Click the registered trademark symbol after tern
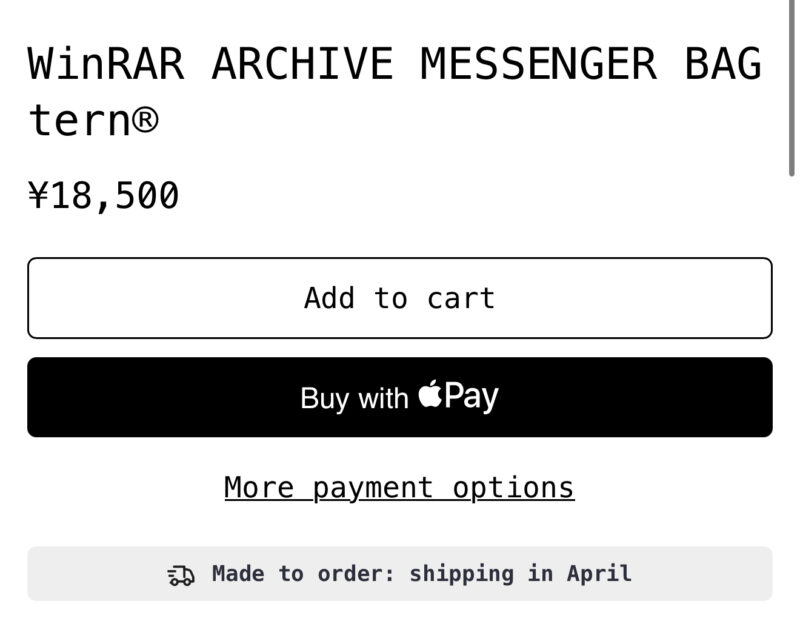Screen dimensions: 800x635 (145, 120)
